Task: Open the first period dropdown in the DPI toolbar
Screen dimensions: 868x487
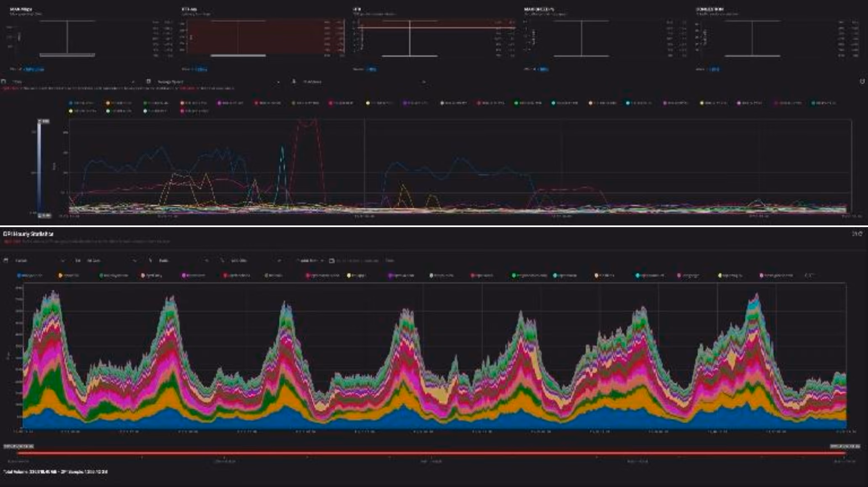Action: click(39, 261)
